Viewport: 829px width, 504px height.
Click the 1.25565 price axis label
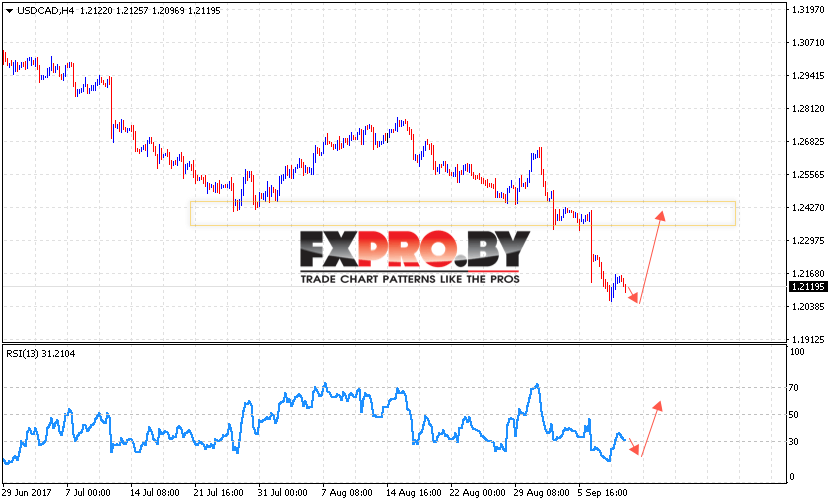click(x=808, y=175)
